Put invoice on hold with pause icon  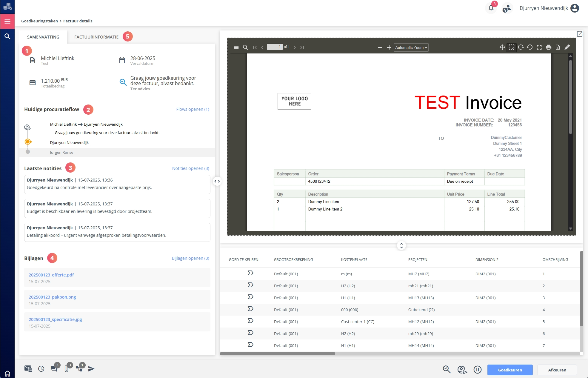(478, 370)
